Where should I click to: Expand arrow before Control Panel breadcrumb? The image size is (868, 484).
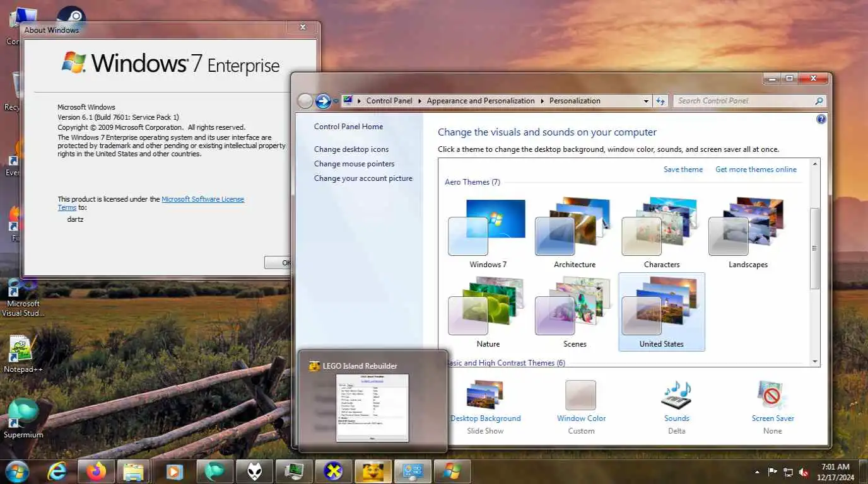tap(360, 101)
